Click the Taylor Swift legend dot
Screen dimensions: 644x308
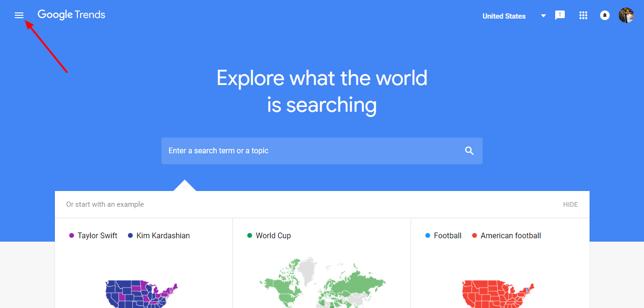(72, 235)
